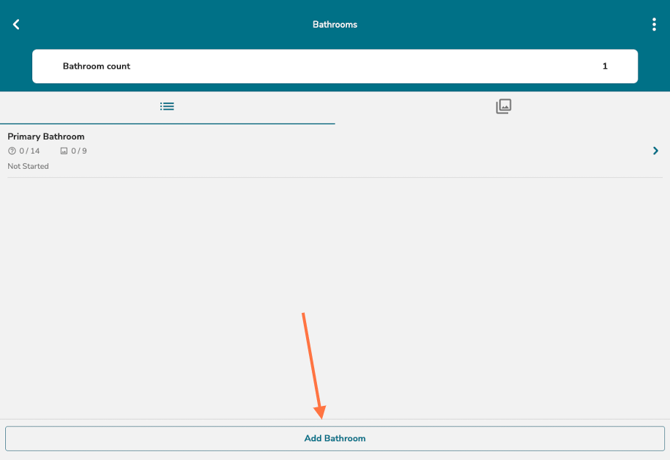Open the Primary Bathroom title
Image resolution: width=670 pixels, height=460 pixels.
[x=46, y=136]
